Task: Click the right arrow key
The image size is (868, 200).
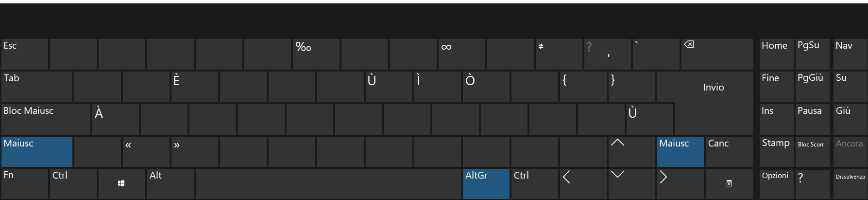Action: click(680, 183)
